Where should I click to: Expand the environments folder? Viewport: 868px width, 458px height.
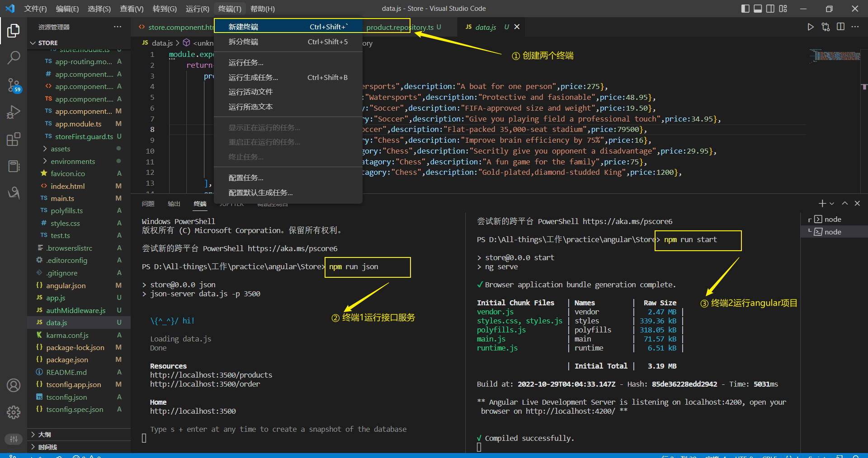72,162
